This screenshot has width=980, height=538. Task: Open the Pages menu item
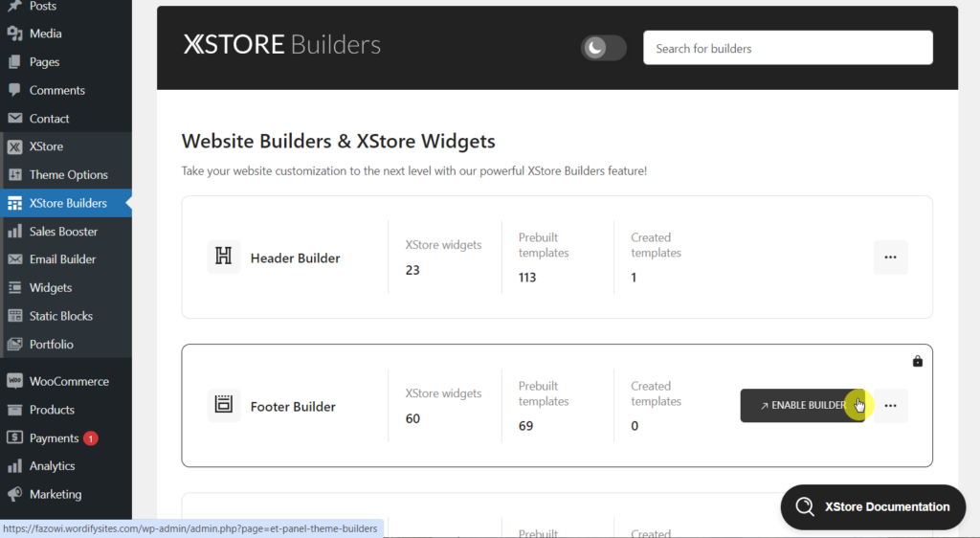[66, 62]
